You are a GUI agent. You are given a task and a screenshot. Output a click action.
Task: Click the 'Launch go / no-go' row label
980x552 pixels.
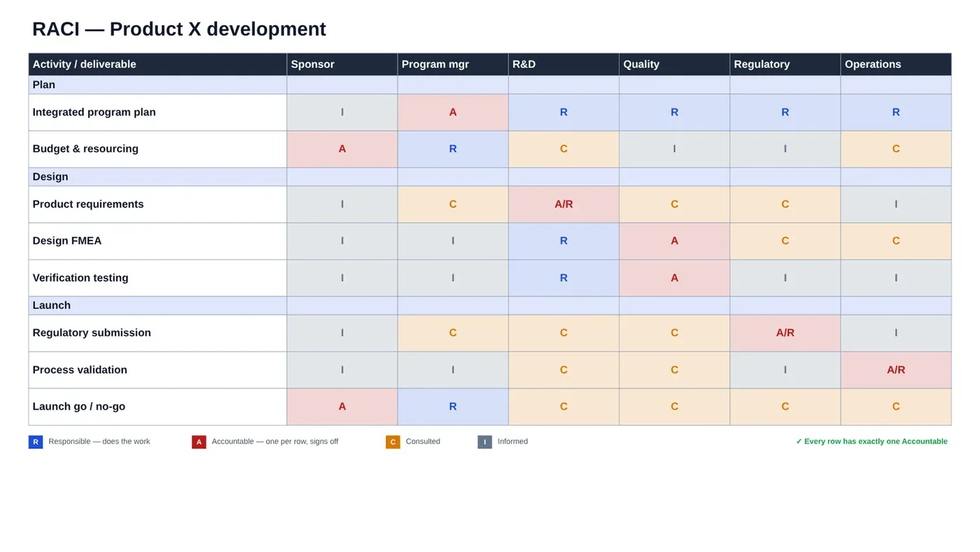157,407
